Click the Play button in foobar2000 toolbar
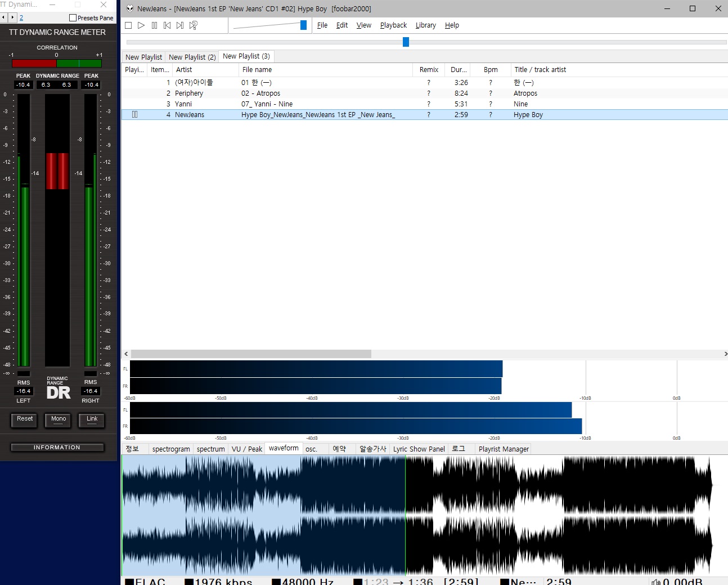The image size is (728, 585). (141, 25)
